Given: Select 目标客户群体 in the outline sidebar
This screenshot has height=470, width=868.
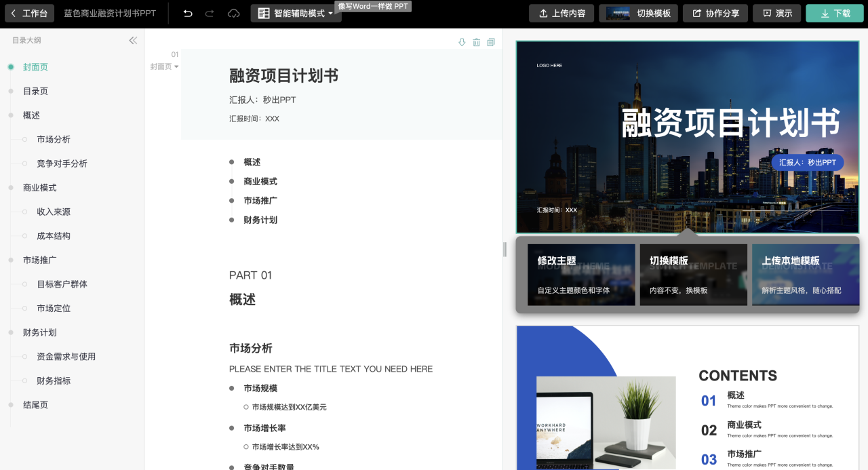Looking at the screenshot, I should [x=62, y=284].
